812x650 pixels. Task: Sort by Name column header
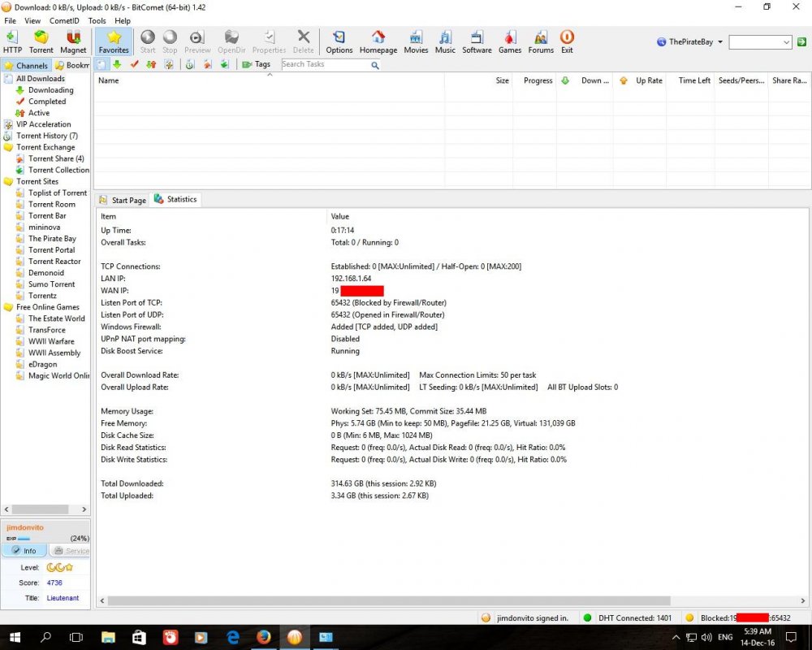pyautogui.click(x=269, y=80)
